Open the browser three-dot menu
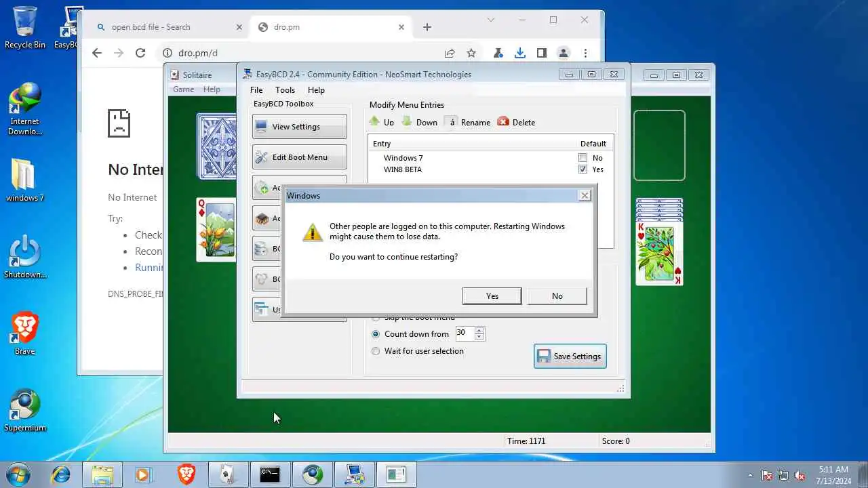The width and height of the screenshot is (868, 488). click(x=585, y=53)
